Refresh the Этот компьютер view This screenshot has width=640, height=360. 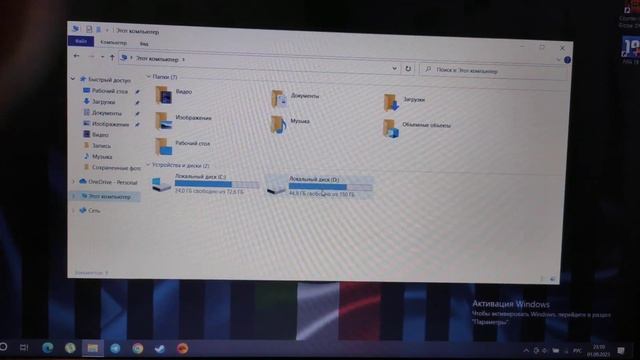click(x=408, y=69)
